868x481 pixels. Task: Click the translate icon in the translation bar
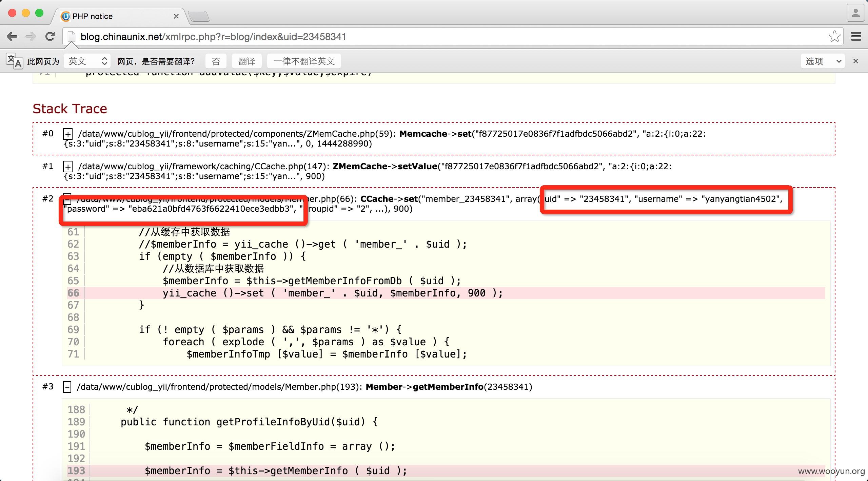pos(14,61)
